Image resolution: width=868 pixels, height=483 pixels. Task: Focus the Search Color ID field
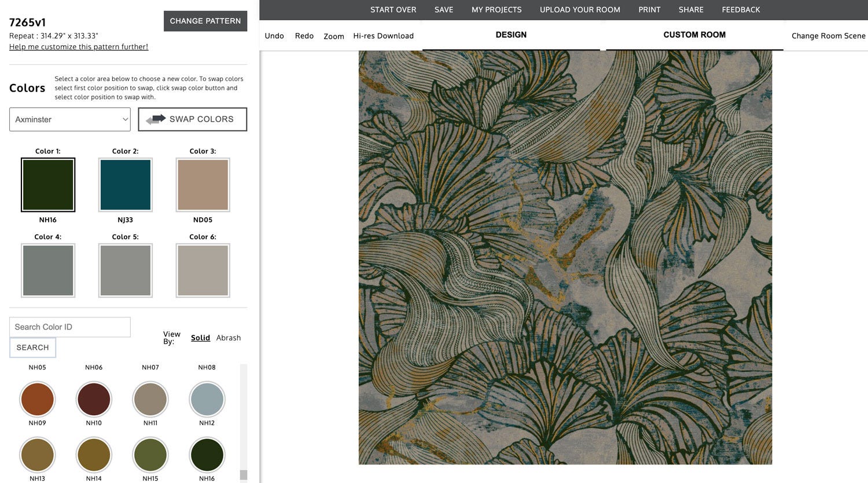(x=70, y=327)
